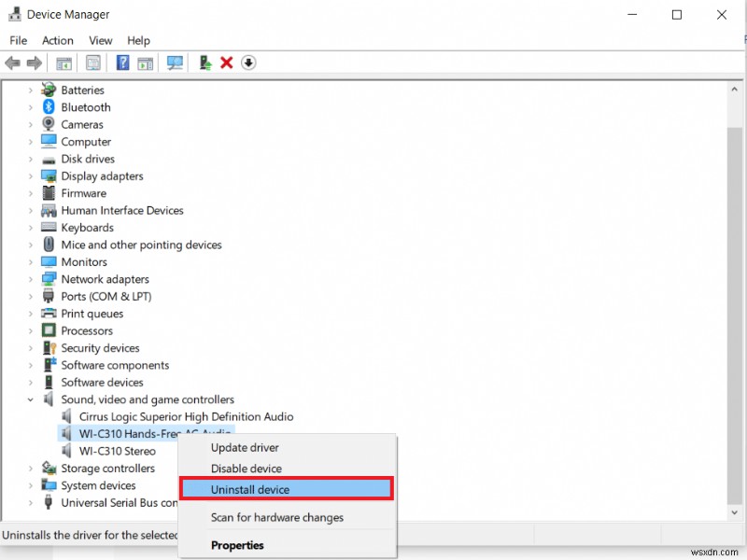This screenshot has width=747, height=560.
Task: Click the Back navigation arrow
Action: tap(12, 63)
